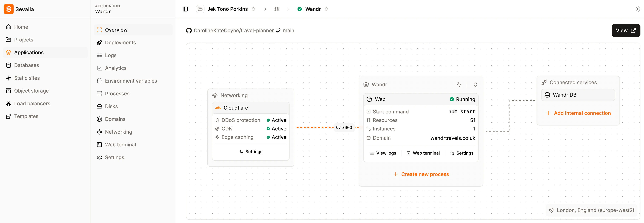Click the location pin icon
The image size is (644, 223).
tap(551, 210)
